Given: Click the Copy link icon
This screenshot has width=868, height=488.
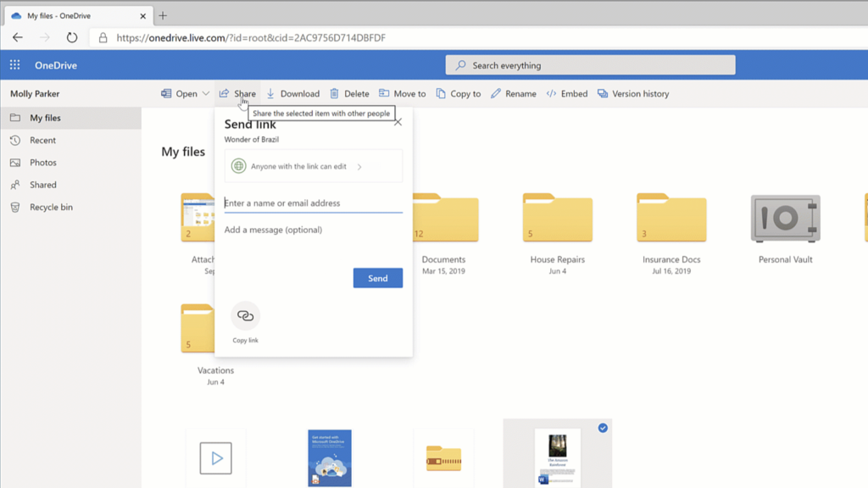Looking at the screenshot, I should [x=245, y=316].
